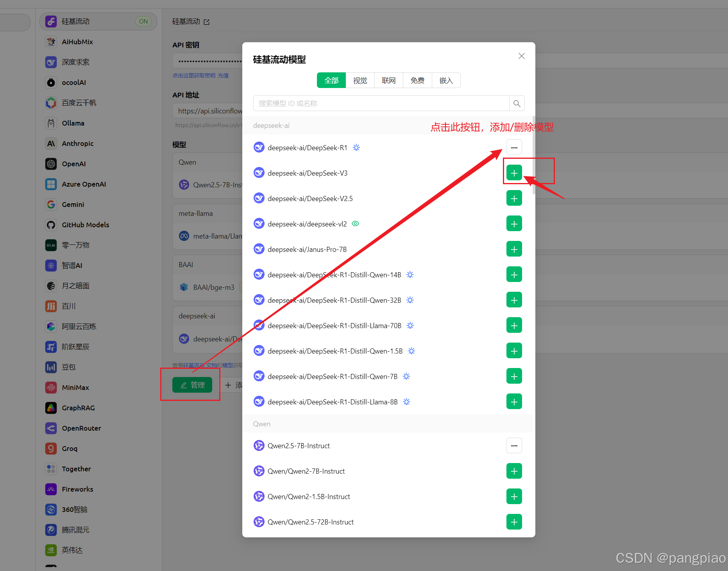Select 零一万物 provider

pos(98,245)
